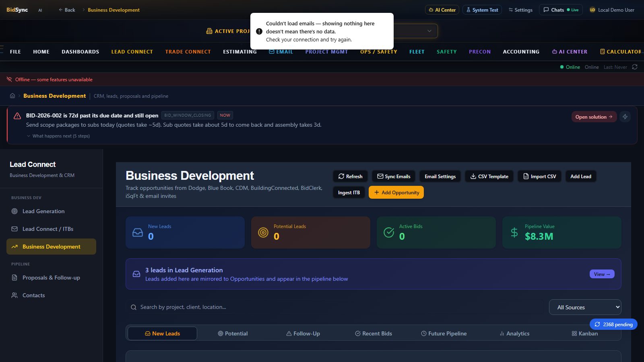This screenshot has height=362, width=644.
Task: Open Contacts in the sidebar
Action: (x=51, y=295)
